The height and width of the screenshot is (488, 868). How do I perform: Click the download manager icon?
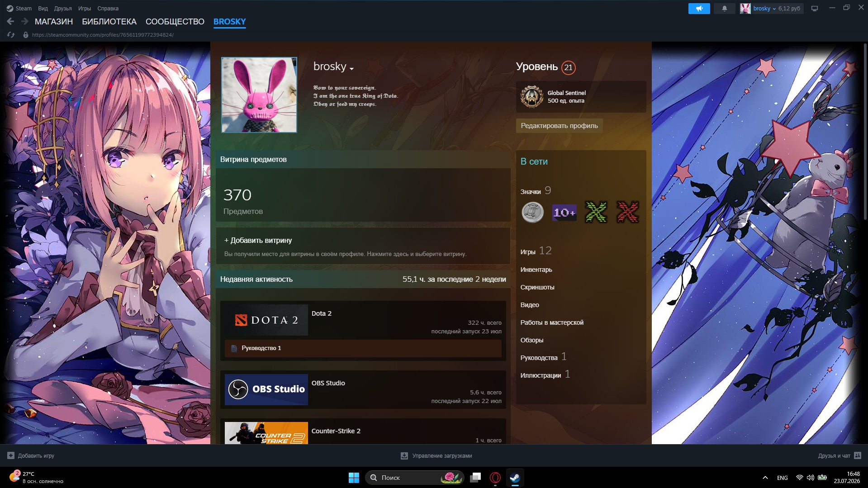tap(404, 456)
